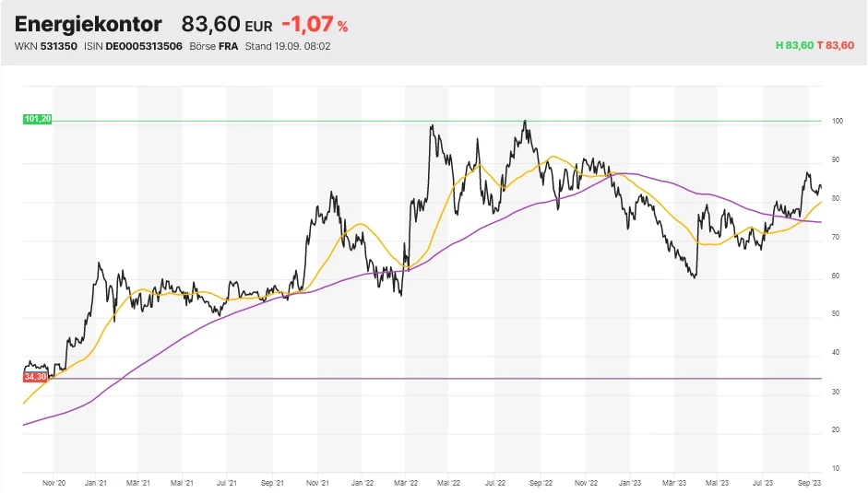Image resolution: width=868 pixels, height=493 pixels.
Task: Click the red 34,30 low marker
Action: [x=36, y=377]
